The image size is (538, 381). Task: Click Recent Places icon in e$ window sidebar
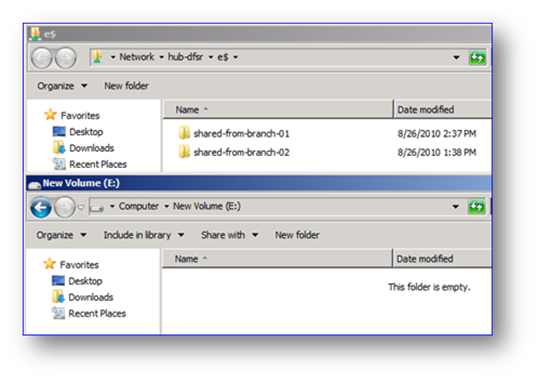click(x=59, y=163)
